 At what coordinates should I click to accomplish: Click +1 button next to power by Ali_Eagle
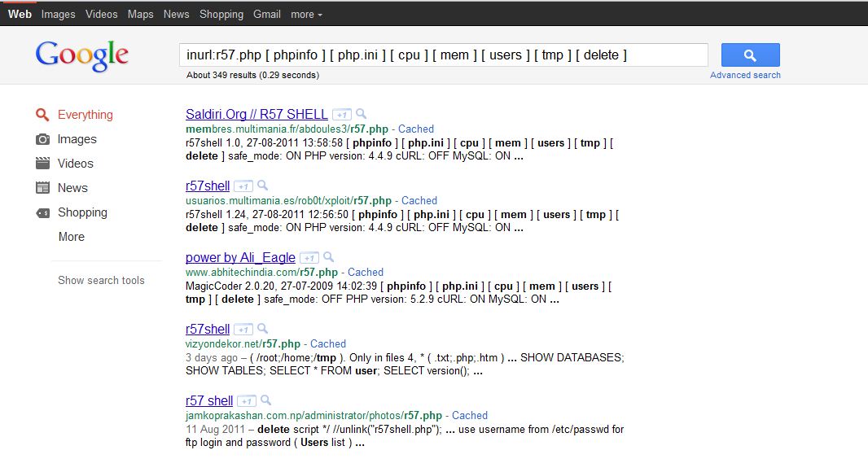(309, 258)
